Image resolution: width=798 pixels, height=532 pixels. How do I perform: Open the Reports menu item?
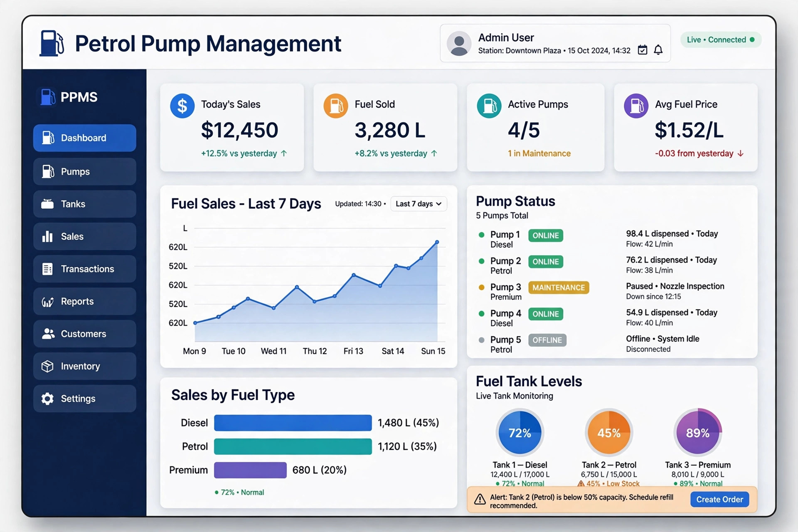[x=85, y=301]
